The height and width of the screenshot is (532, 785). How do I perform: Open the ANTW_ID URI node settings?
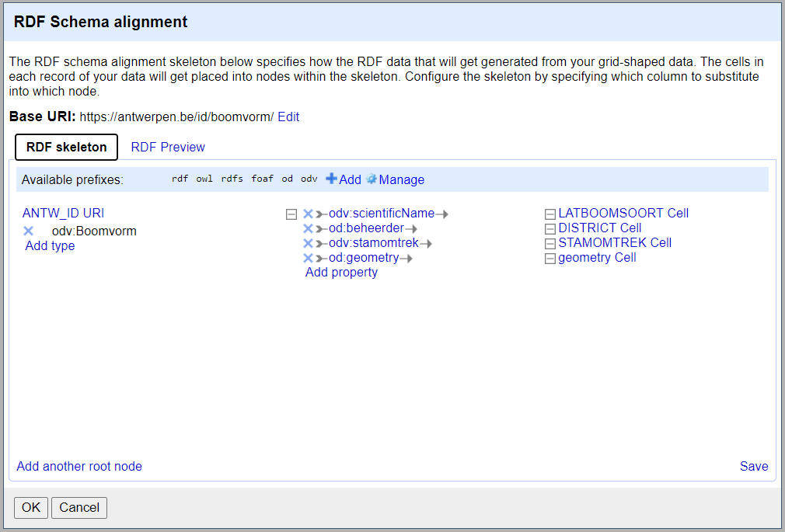[63, 213]
